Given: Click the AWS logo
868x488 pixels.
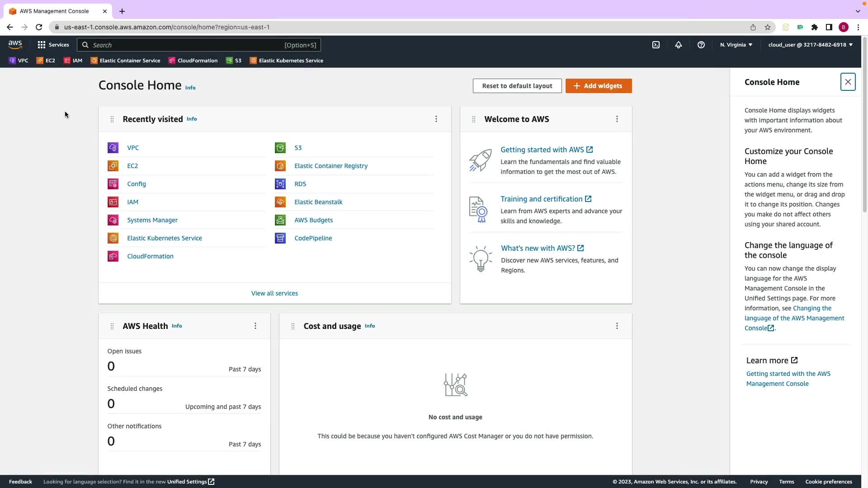Looking at the screenshot, I should (x=15, y=44).
